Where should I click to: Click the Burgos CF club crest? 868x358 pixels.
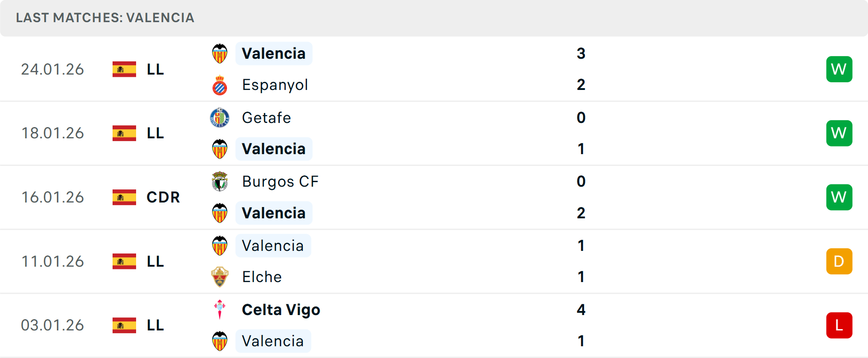tap(220, 182)
